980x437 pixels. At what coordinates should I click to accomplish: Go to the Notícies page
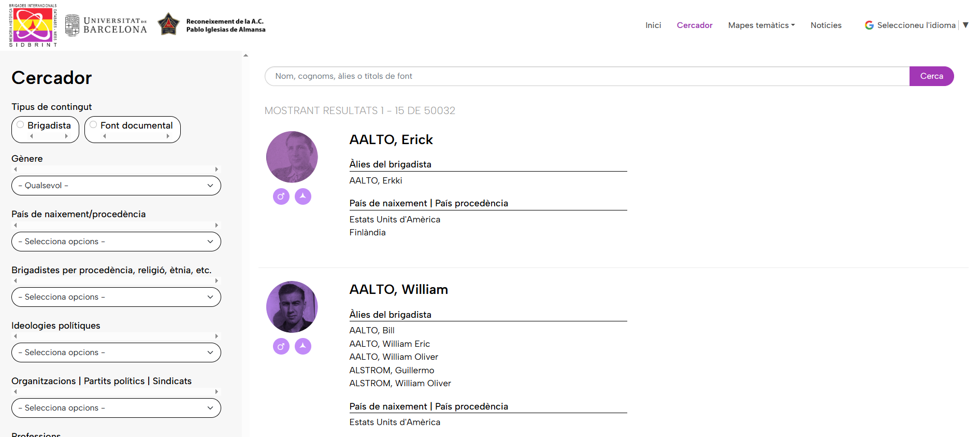tap(826, 25)
